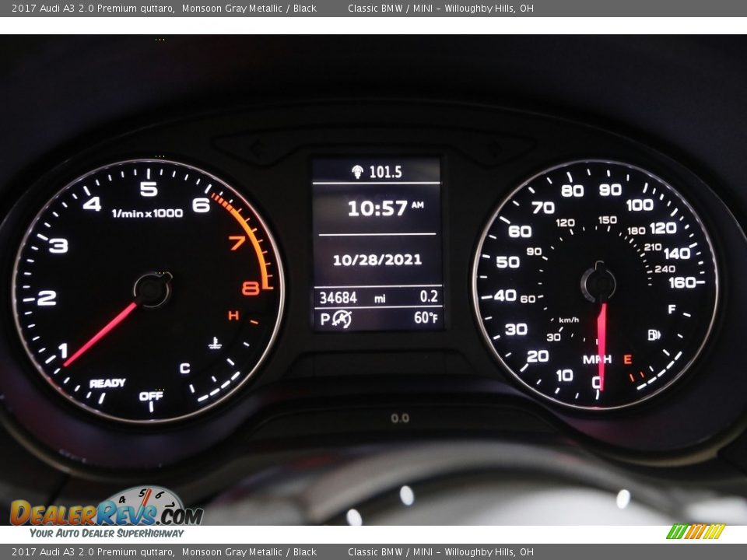Click the 10/28/2021 date display

point(377,260)
